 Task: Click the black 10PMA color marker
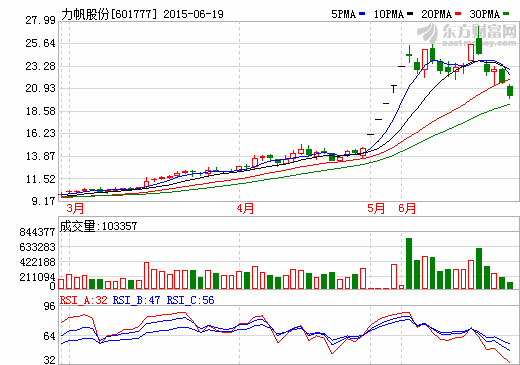pos(410,14)
